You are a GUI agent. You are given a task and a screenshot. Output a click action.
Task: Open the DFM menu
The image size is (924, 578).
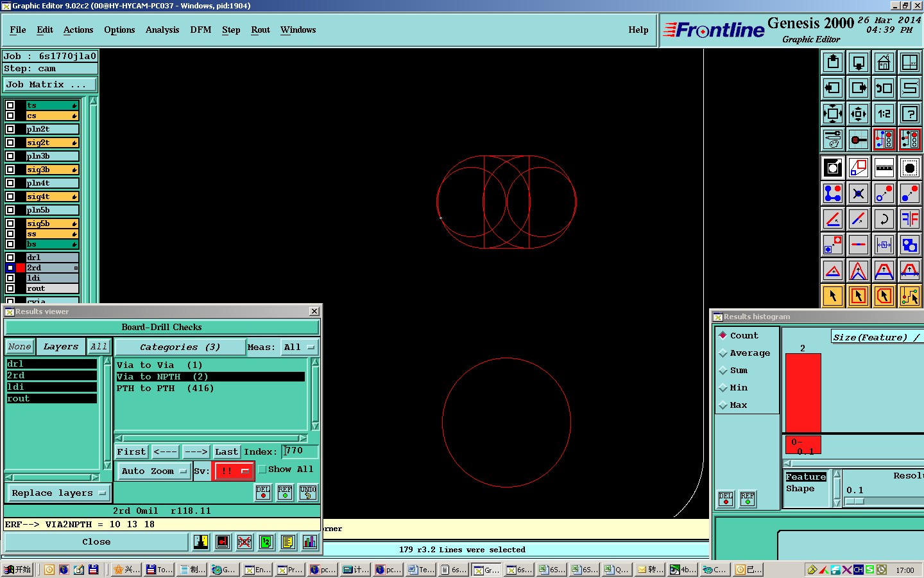click(200, 30)
